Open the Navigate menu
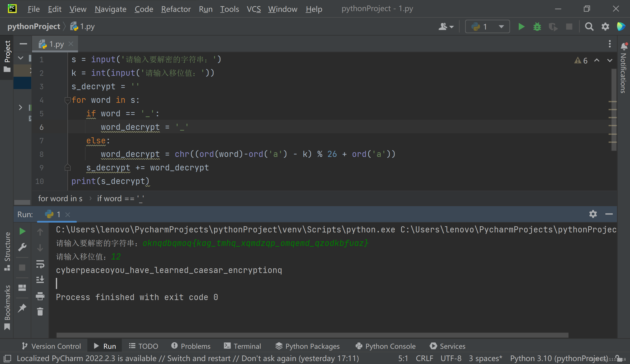Viewport: 630px width, 364px height. coord(110,9)
